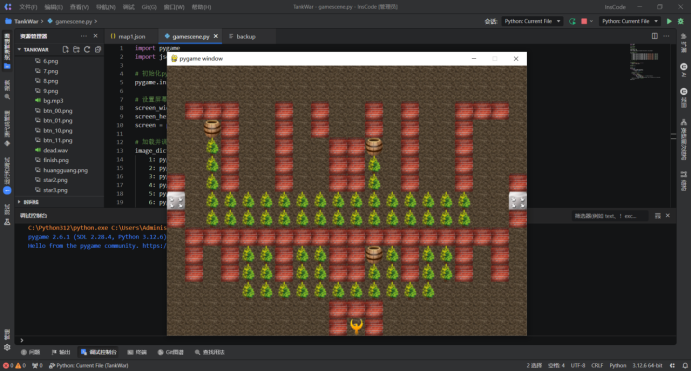
Task: Start debugging with the green bug icon
Action: [681, 21]
